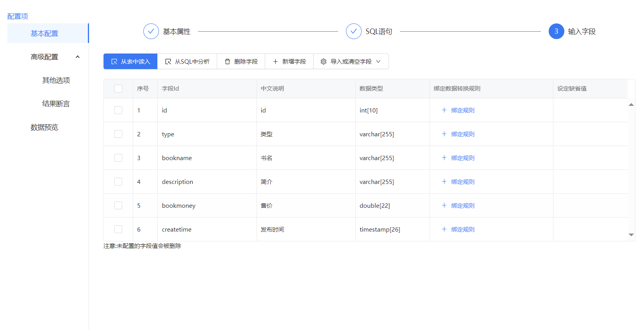644x330 pixels.
Task: Click the gear icon on 导入或清空字段
Action: pyautogui.click(x=323, y=61)
